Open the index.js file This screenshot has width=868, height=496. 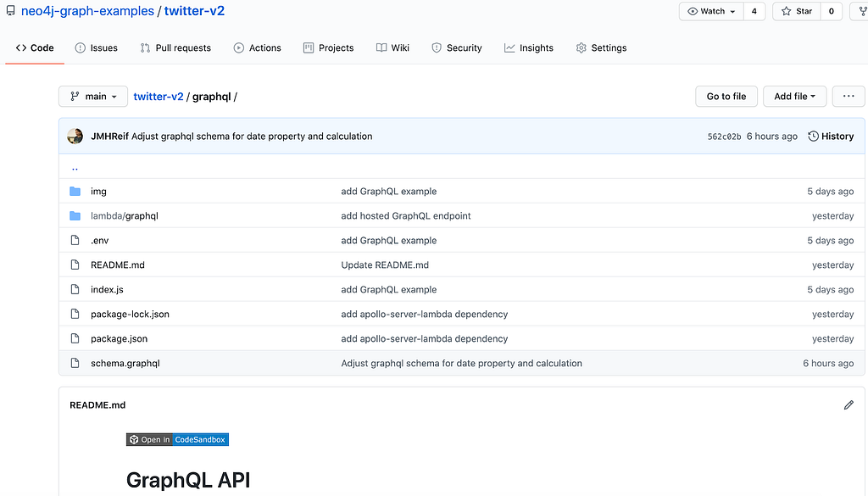107,289
